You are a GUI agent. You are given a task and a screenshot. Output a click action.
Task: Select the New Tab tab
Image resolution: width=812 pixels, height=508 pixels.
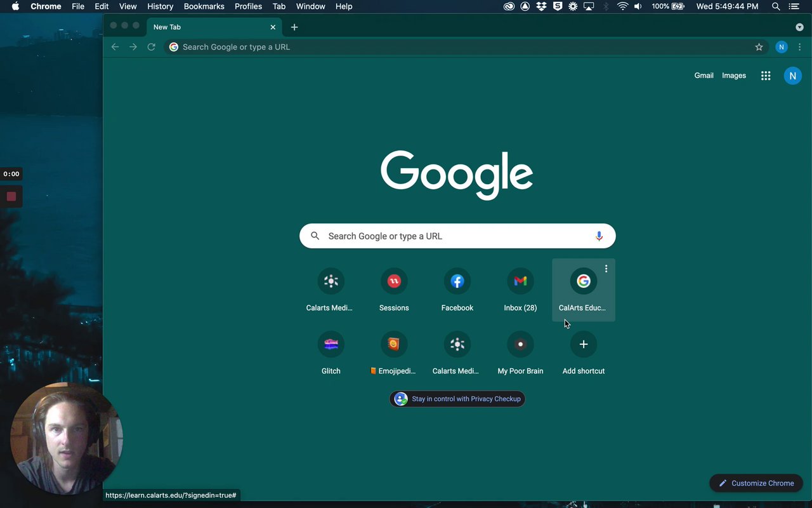(214, 27)
